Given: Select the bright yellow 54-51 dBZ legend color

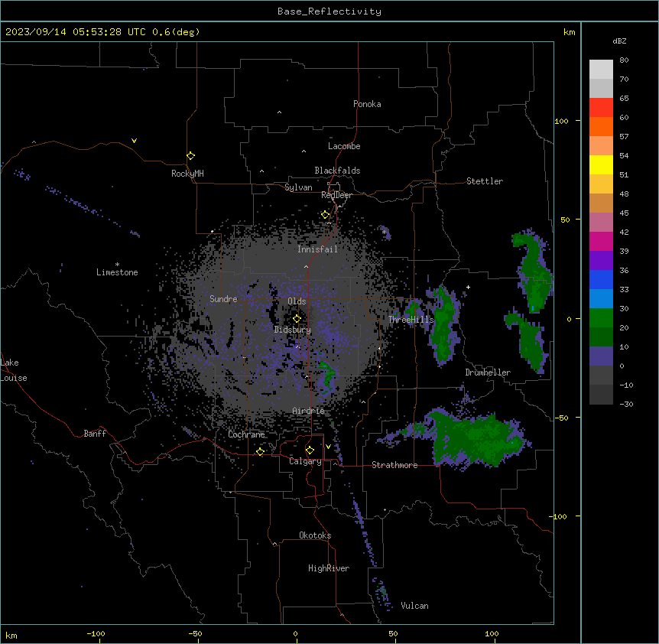Looking at the screenshot, I should (601, 164).
